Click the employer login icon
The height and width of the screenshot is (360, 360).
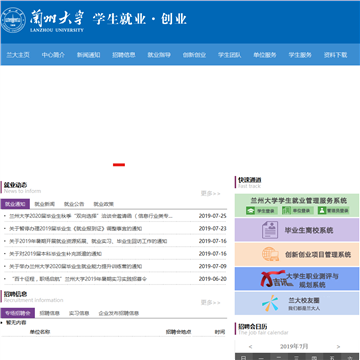click(x=286, y=210)
